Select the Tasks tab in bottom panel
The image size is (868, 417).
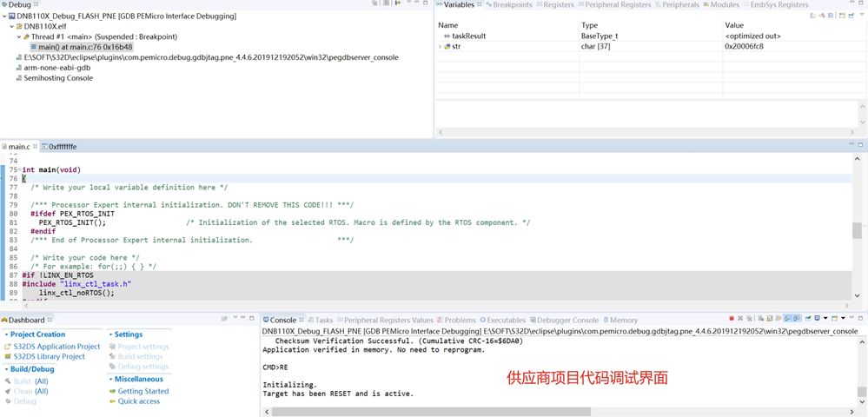click(320, 320)
